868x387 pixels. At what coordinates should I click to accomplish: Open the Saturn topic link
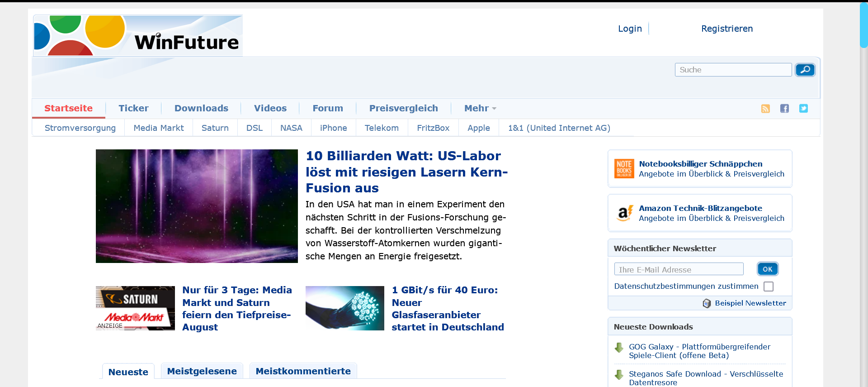pyautogui.click(x=215, y=128)
